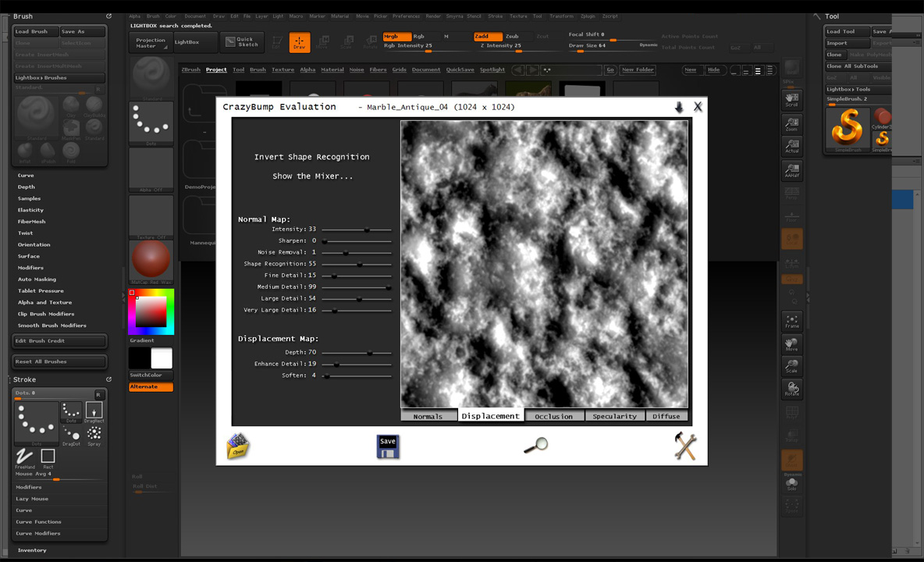The width and height of the screenshot is (924, 562).
Task: Expand the FiberMesh brush settings
Action: click(x=32, y=221)
